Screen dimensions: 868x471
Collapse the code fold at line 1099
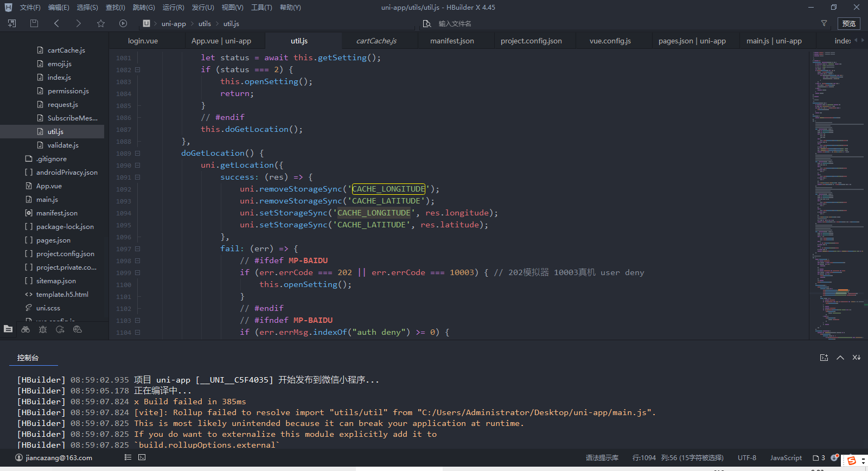click(x=138, y=273)
